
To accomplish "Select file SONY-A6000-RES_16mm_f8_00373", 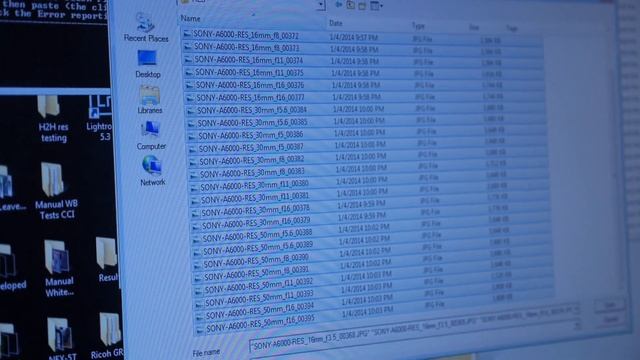I will [x=247, y=47].
